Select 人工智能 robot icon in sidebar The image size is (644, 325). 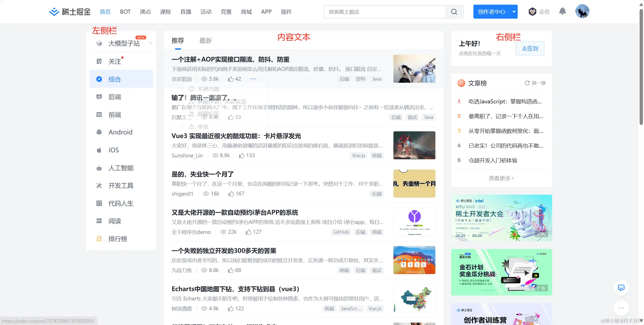(99, 168)
